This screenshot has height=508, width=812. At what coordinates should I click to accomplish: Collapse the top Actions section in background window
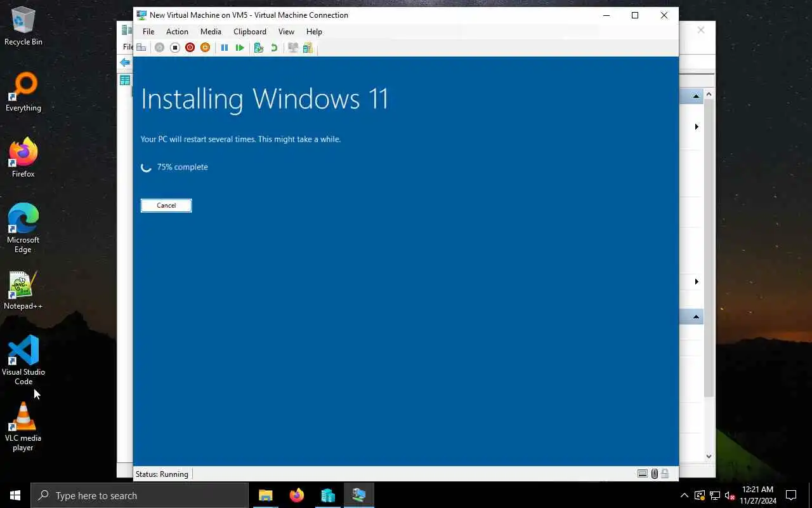pyautogui.click(x=696, y=97)
